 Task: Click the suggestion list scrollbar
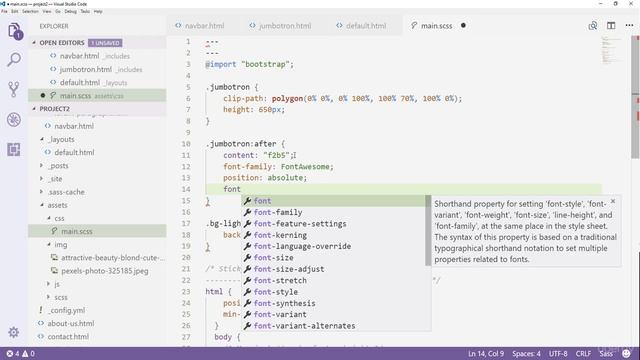coord(428,230)
